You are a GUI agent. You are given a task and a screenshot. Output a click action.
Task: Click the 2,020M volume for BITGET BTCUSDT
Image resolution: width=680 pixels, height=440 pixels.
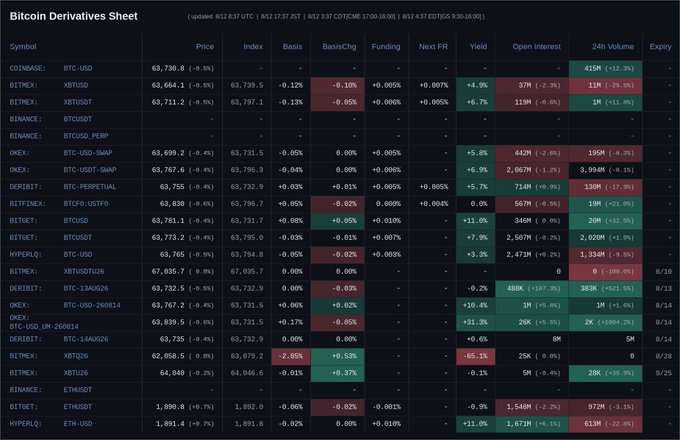coord(605,238)
